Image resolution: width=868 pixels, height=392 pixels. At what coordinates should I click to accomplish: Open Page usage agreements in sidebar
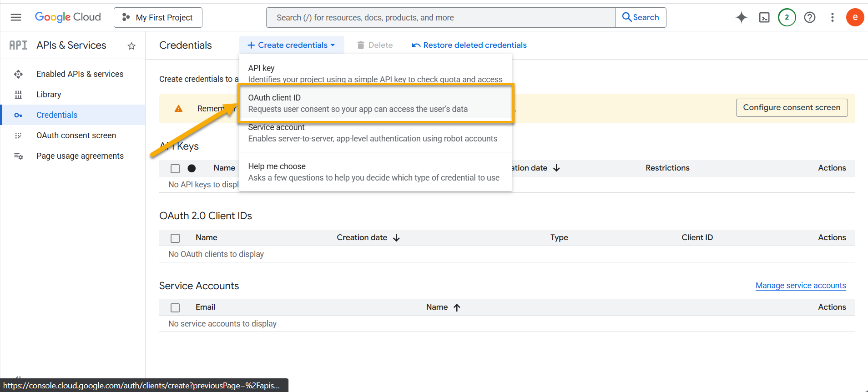pos(73,156)
